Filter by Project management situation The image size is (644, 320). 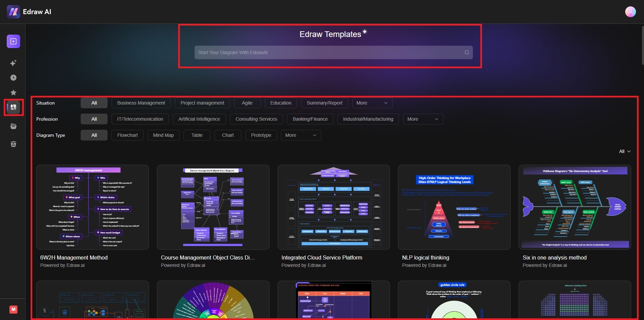click(202, 103)
